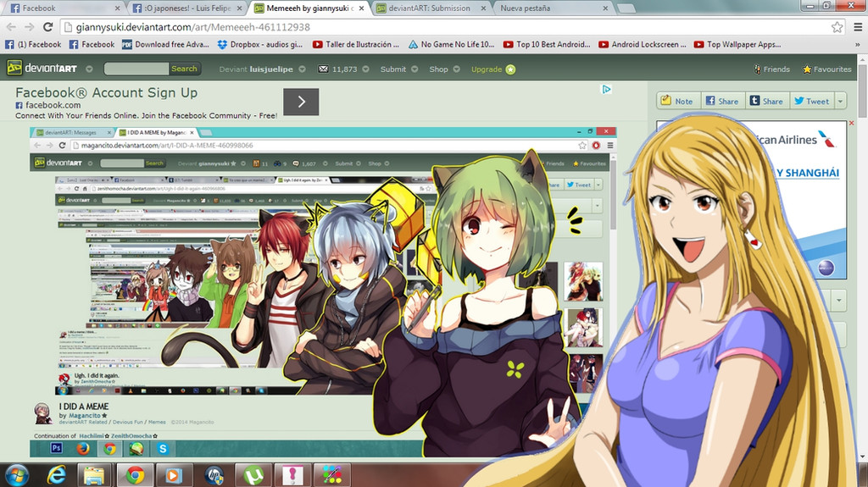Click the ad's dark arrow button
The image size is (868, 487).
[301, 102]
